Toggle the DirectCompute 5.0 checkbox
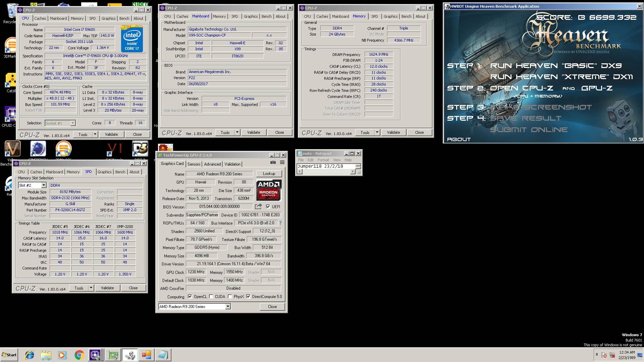Screen dimensions: 644x362 click(248, 296)
